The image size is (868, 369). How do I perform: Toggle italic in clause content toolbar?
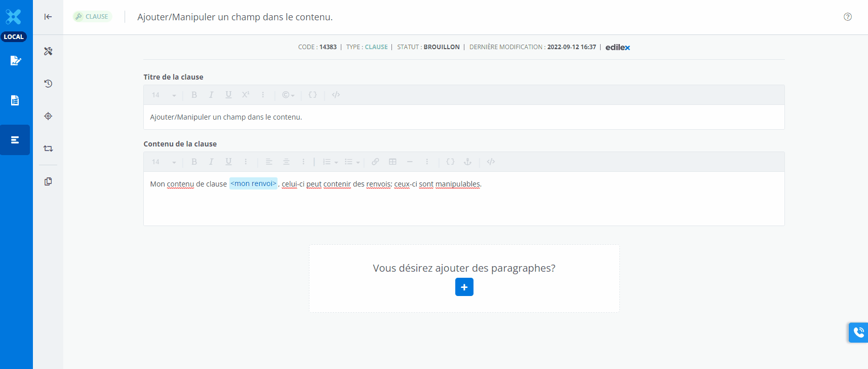(x=211, y=162)
